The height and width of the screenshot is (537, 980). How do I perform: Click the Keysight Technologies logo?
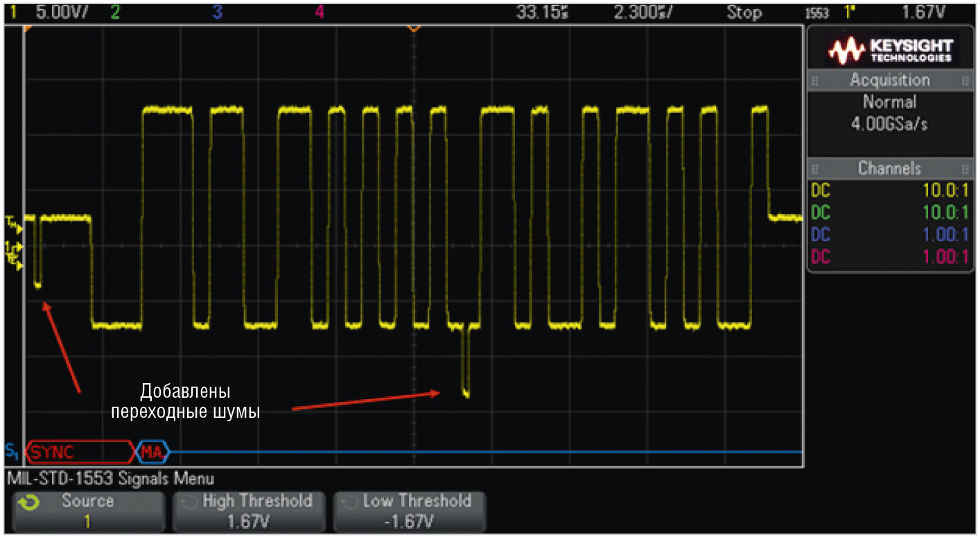(x=891, y=49)
